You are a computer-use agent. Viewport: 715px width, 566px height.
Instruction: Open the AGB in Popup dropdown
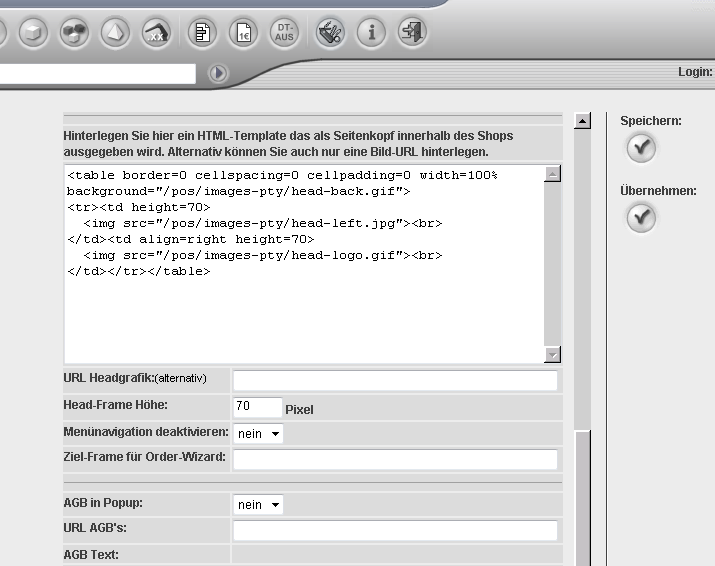click(x=258, y=505)
